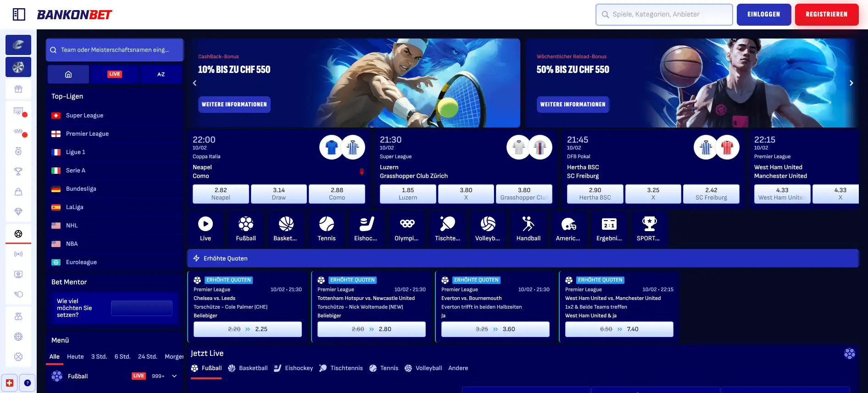The image size is (868, 393).
Task: Switch to the A-Z tab
Action: 161,74
